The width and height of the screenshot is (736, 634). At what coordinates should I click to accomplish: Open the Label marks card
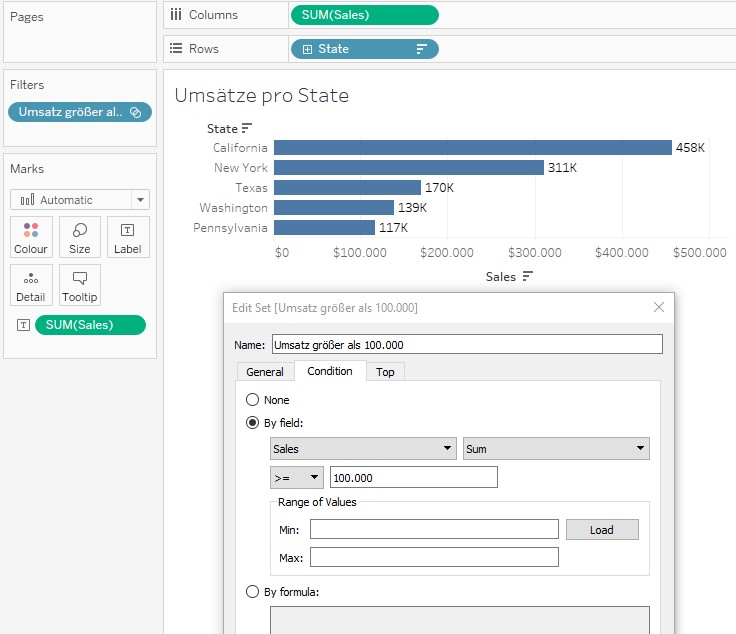coord(128,237)
